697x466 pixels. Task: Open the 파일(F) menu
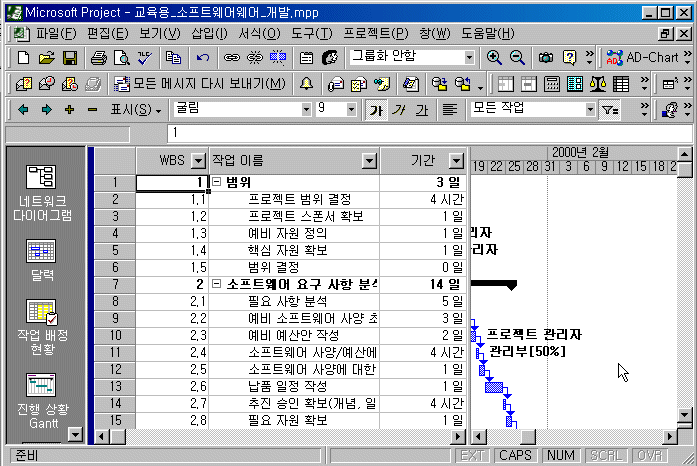point(56,33)
